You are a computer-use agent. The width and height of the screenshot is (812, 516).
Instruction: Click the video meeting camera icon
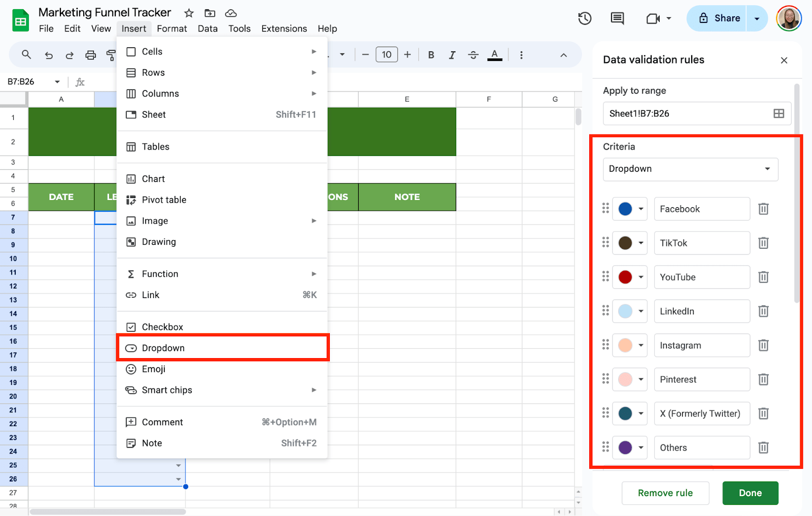pos(653,19)
